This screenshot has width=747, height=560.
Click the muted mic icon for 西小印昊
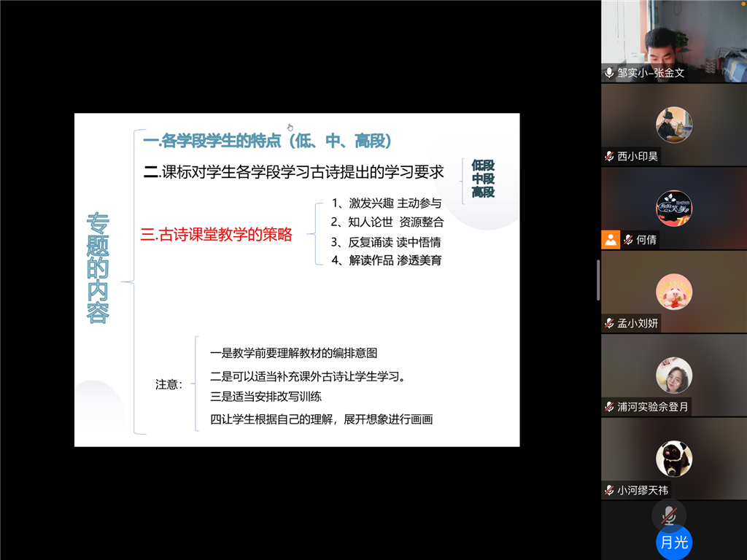[609, 156]
